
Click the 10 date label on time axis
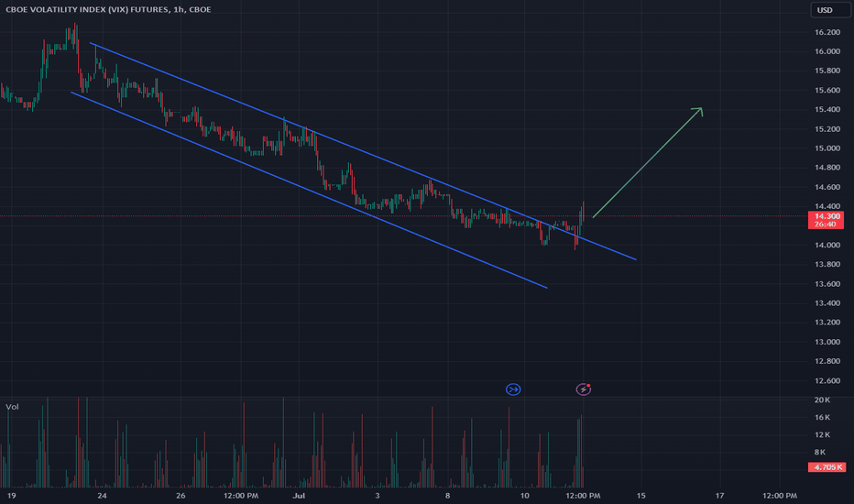click(x=524, y=495)
